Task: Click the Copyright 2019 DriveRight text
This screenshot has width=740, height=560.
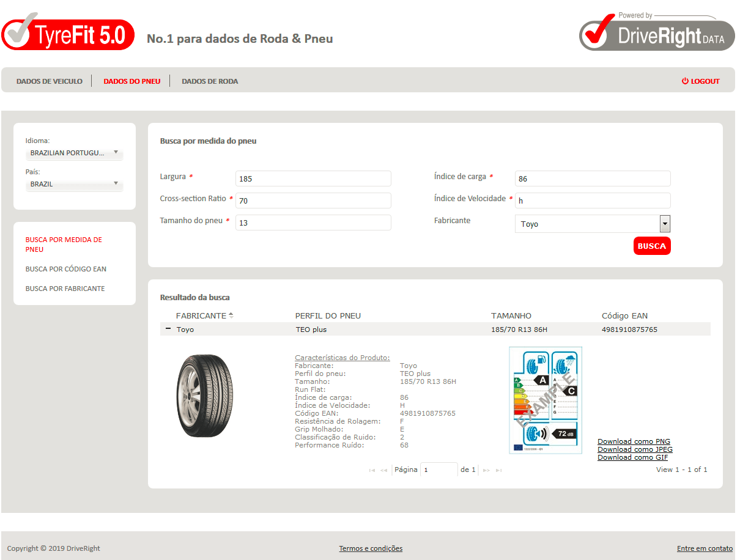Action: coord(54,548)
